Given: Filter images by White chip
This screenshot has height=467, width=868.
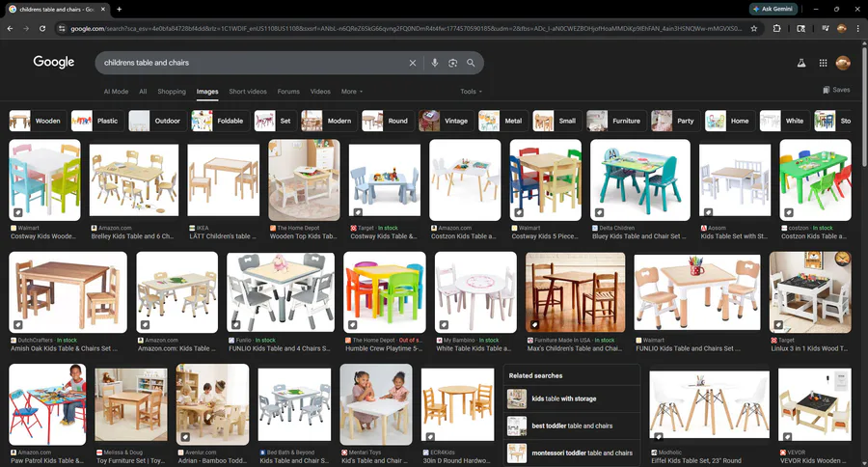Looking at the screenshot, I should tap(784, 121).
